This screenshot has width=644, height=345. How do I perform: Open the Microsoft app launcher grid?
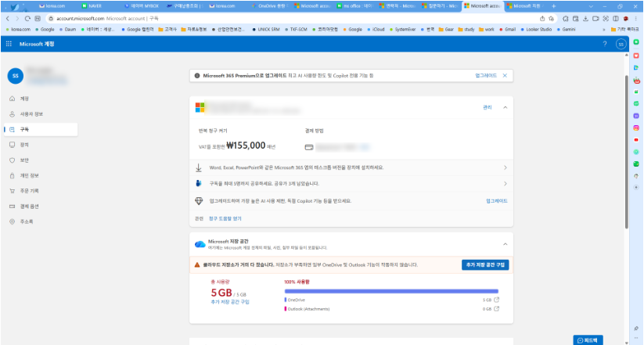tap(9, 44)
